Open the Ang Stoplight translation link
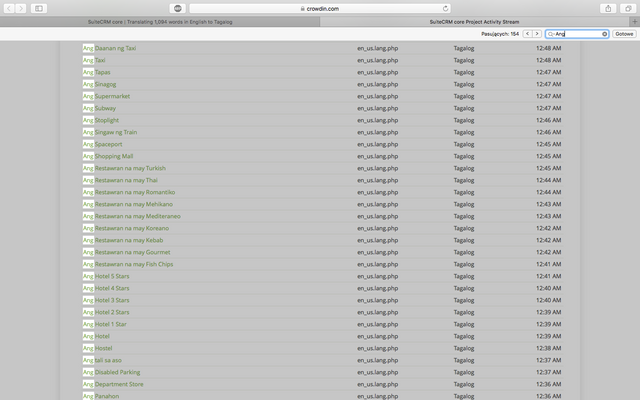 point(101,120)
